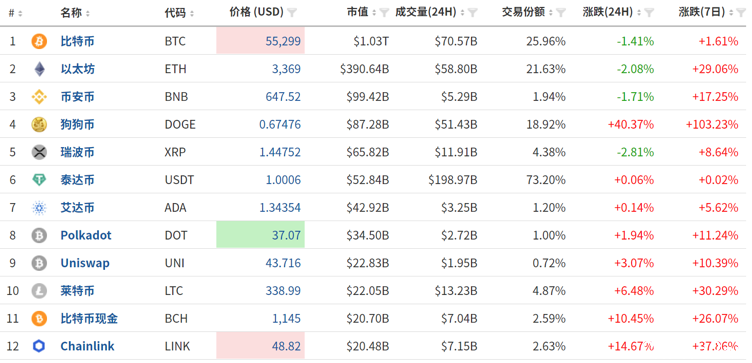The image size is (752, 363).
Task: Sort by 涨跌(7日) using its arrows
Action: pyautogui.click(x=731, y=13)
